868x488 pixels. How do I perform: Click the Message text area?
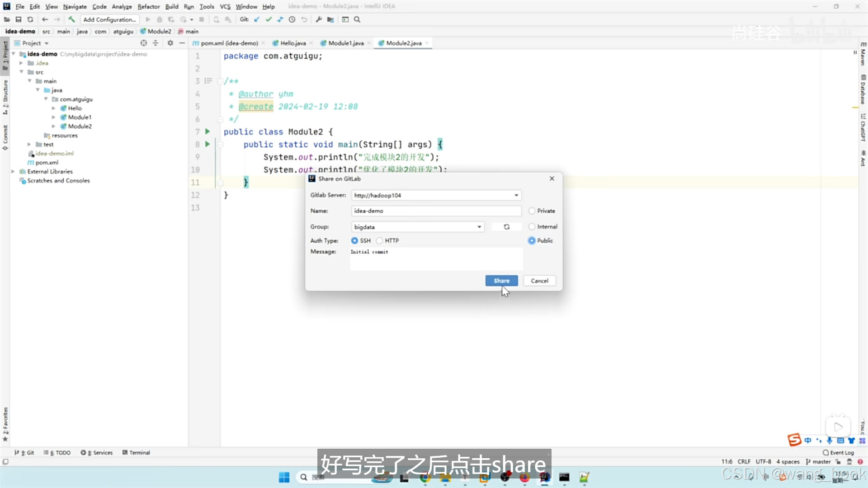coord(436,259)
